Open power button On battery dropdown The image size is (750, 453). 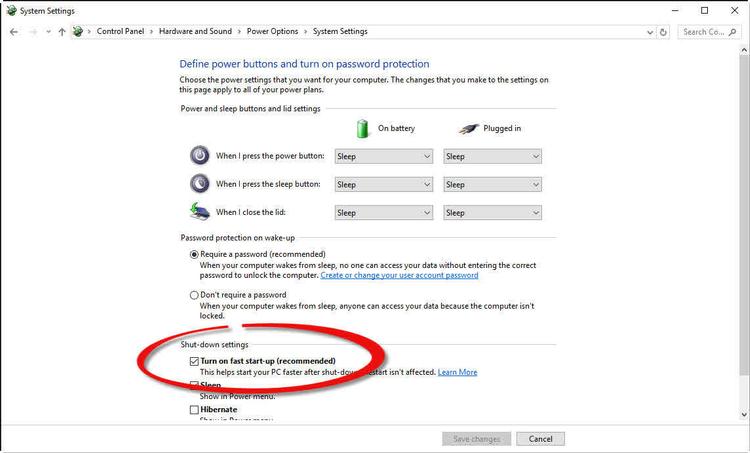pos(383,156)
